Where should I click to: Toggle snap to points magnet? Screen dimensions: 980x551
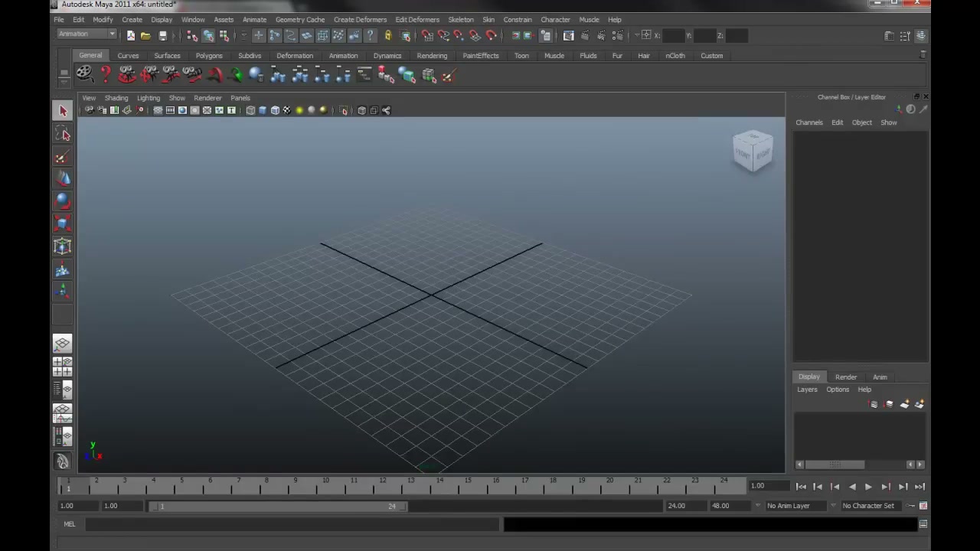(459, 35)
